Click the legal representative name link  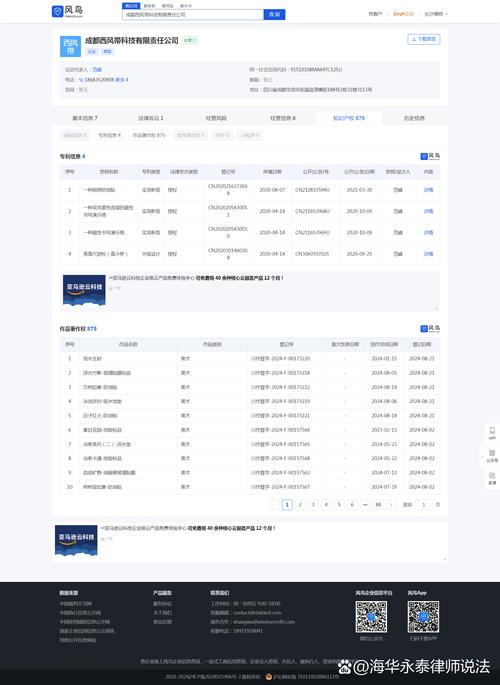(x=97, y=69)
